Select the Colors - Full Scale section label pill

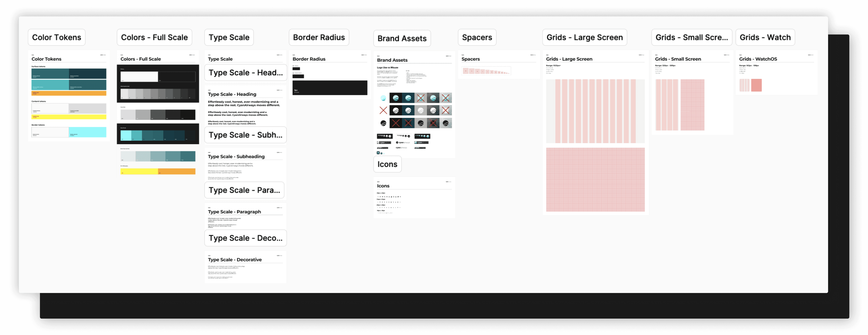154,37
